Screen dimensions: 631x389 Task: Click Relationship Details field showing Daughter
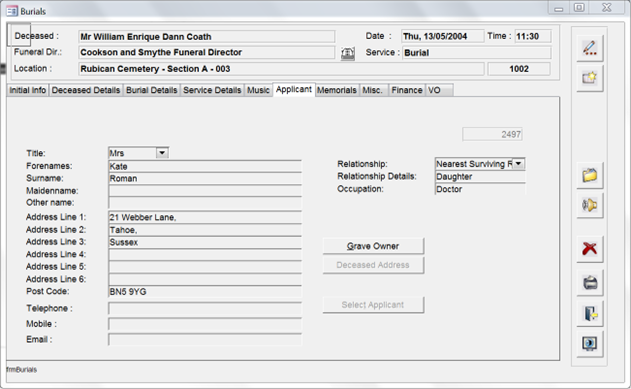pos(480,177)
